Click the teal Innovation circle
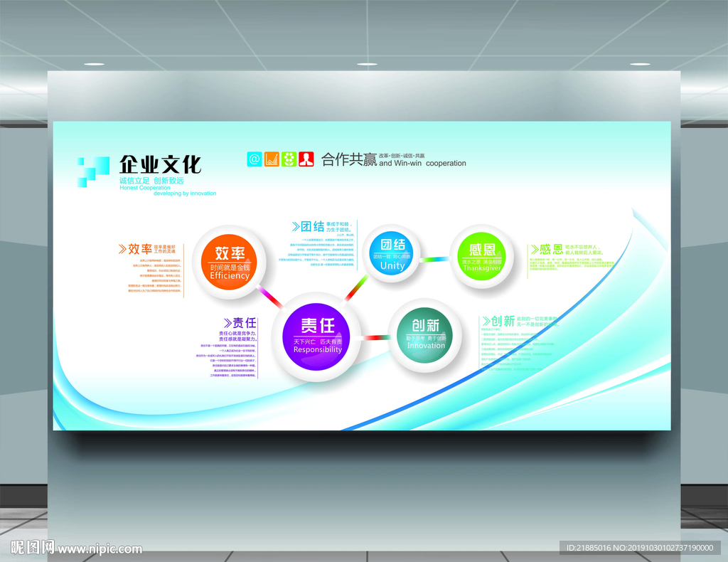Screen dimensions: 728x562 coord(425,334)
